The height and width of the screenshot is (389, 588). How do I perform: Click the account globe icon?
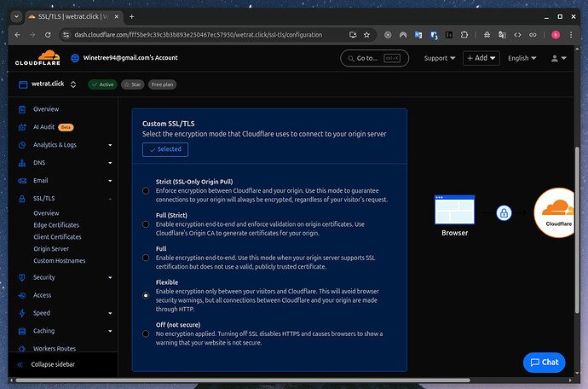[75, 58]
